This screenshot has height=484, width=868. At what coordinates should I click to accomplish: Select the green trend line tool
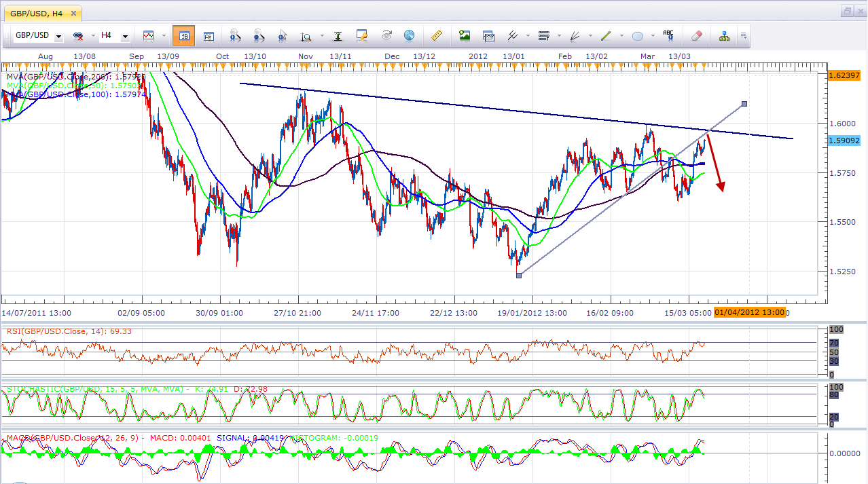(x=606, y=35)
